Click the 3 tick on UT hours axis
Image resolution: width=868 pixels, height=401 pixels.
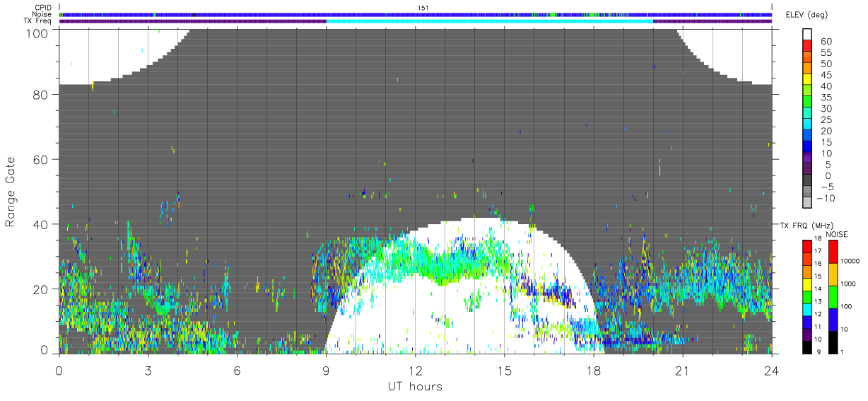point(148,370)
